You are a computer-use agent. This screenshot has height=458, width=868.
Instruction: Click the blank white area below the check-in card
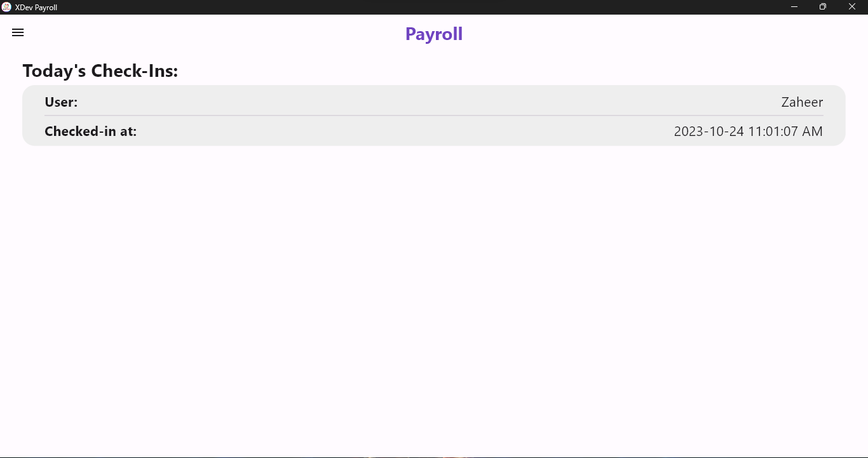tap(434, 299)
